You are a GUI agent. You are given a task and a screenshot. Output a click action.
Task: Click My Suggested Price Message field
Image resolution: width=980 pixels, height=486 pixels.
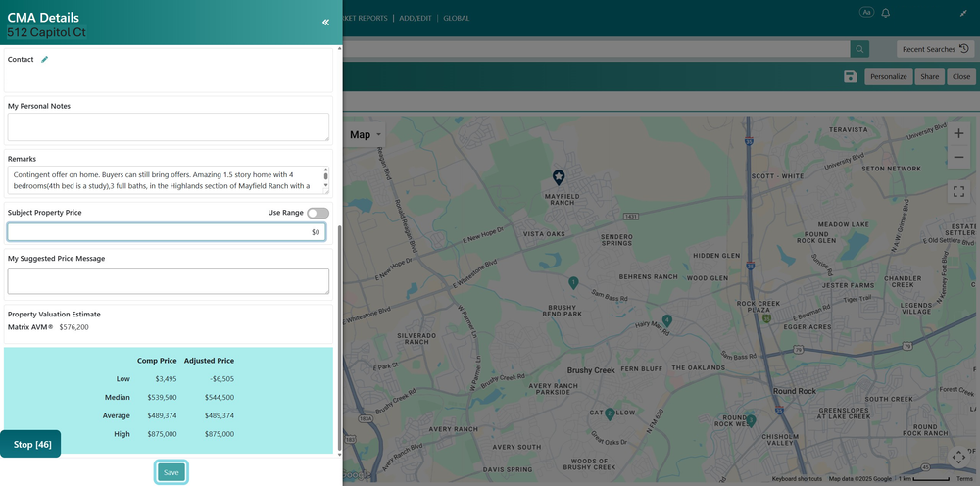point(169,282)
